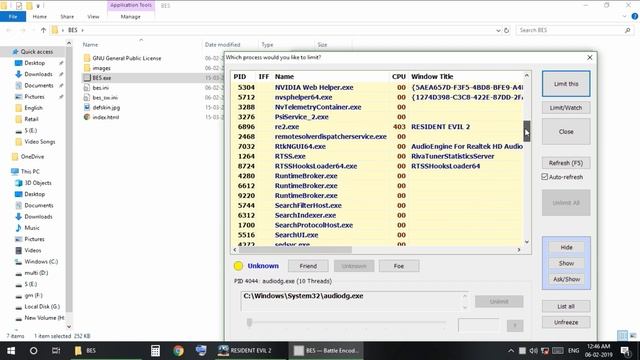Click the CPU limit slider handle
Screen dimensions: 640x360
tap(249, 322)
